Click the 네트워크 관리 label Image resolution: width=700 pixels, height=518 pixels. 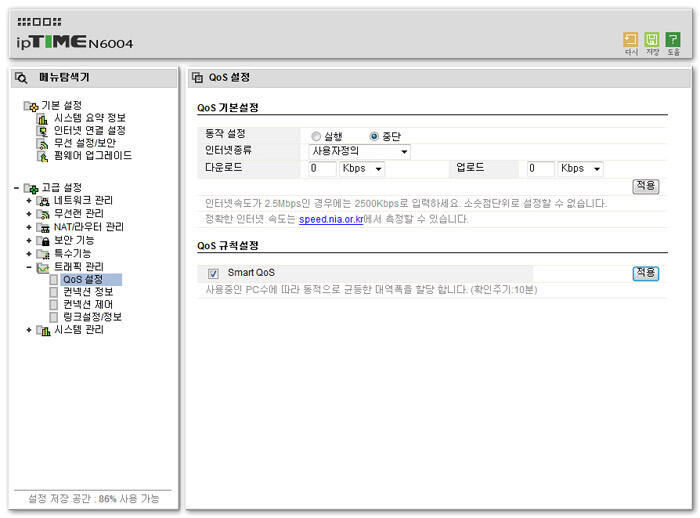[x=83, y=201]
